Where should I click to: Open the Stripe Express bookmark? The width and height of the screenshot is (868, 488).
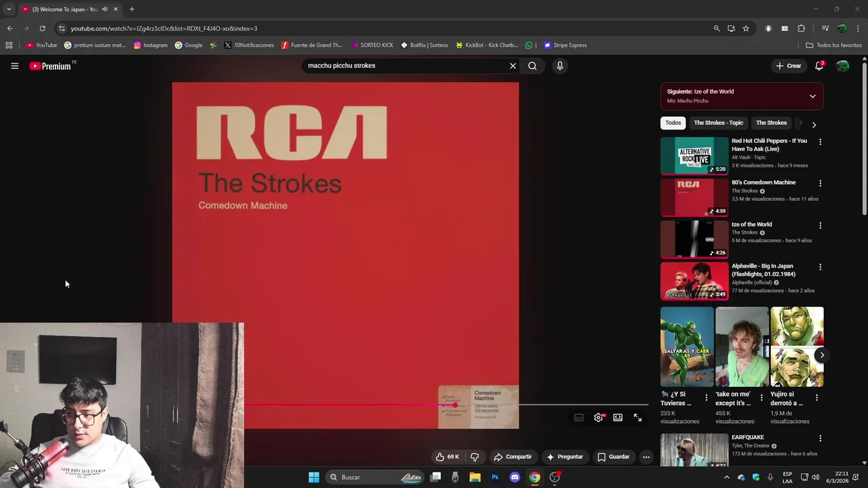(x=565, y=45)
